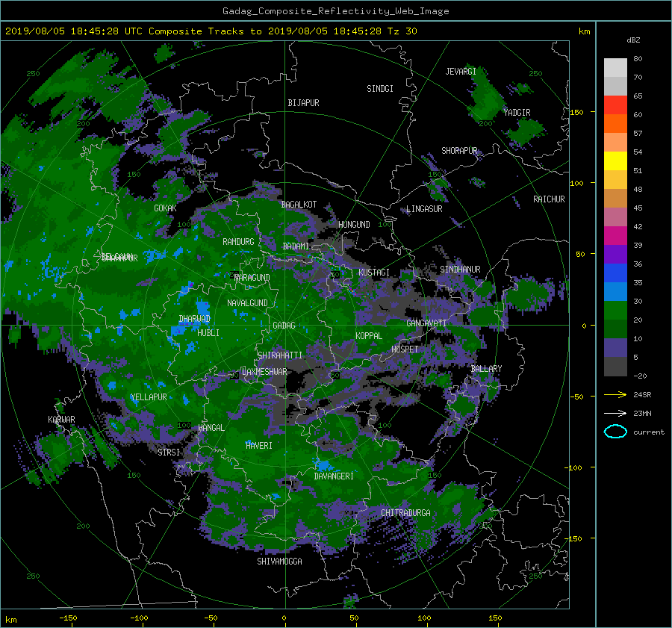Click the LAXMESHWAR city label
Image resolution: width=672 pixels, height=628 pixels.
coord(264,372)
